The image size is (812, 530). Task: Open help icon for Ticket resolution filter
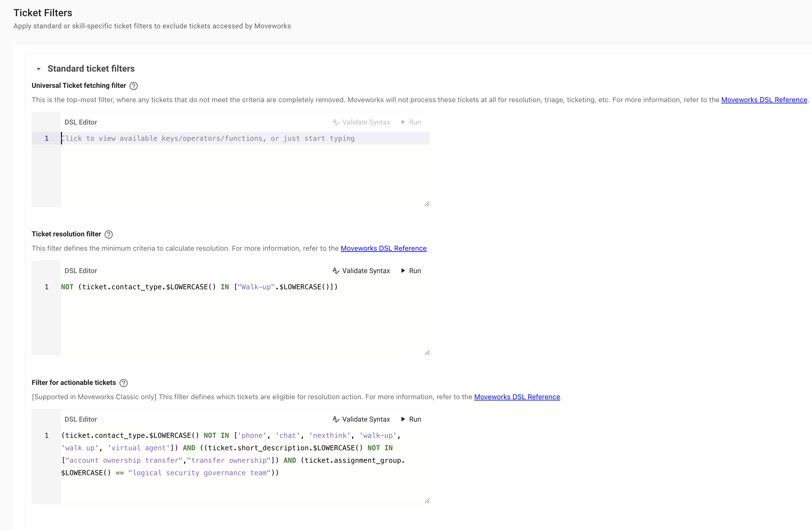click(x=108, y=234)
